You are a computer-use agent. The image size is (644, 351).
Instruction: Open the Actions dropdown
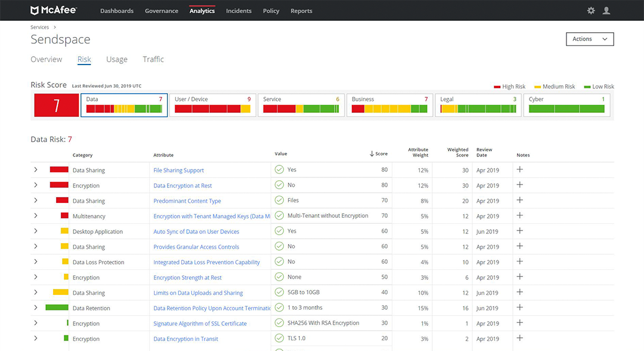(x=590, y=39)
